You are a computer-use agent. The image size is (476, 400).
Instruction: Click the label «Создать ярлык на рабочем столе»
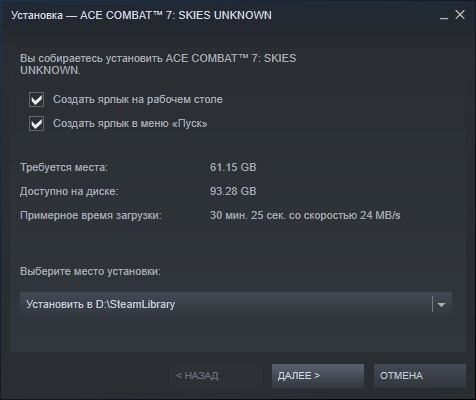(x=138, y=99)
